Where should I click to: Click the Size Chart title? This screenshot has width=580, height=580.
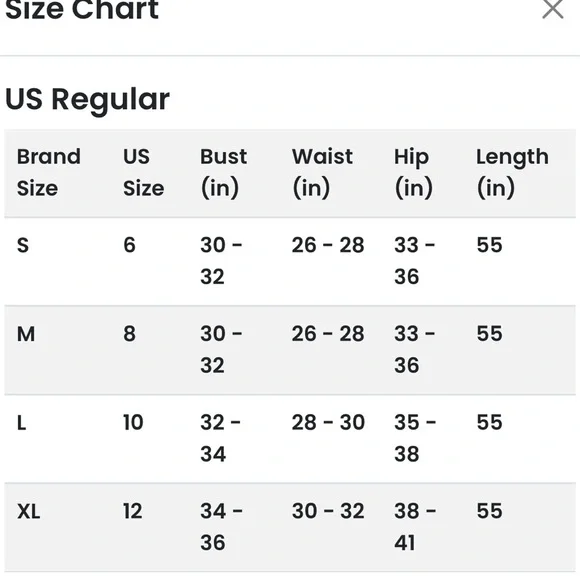82,10
